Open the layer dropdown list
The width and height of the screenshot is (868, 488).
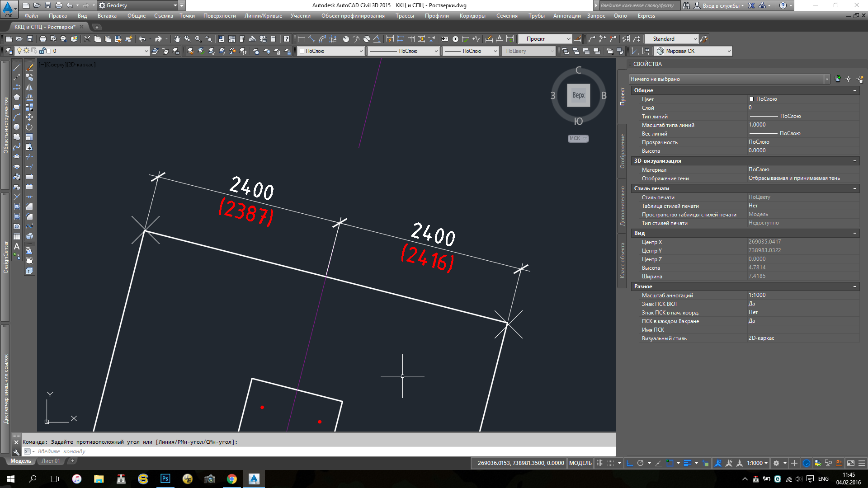click(x=146, y=51)
